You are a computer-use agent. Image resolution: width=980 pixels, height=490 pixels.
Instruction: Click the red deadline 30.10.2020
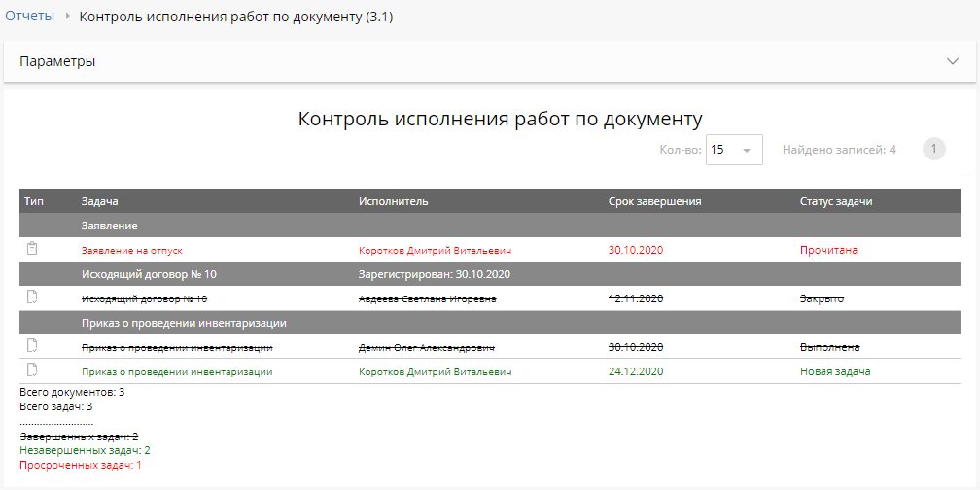coord(636,250)
